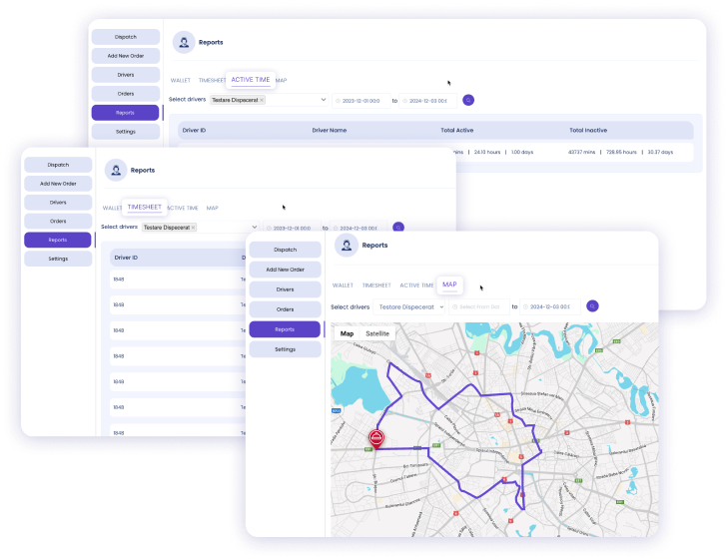Click the 'Select From Dat' date field
The height and width of the screenshot is (560, 728).
(x=478, y=306)
